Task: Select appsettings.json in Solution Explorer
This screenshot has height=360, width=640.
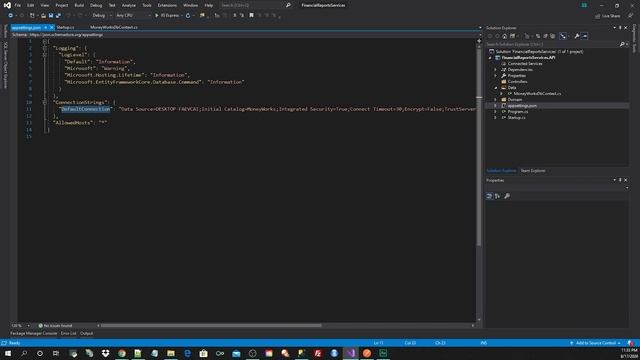Action: coord(522,106)
